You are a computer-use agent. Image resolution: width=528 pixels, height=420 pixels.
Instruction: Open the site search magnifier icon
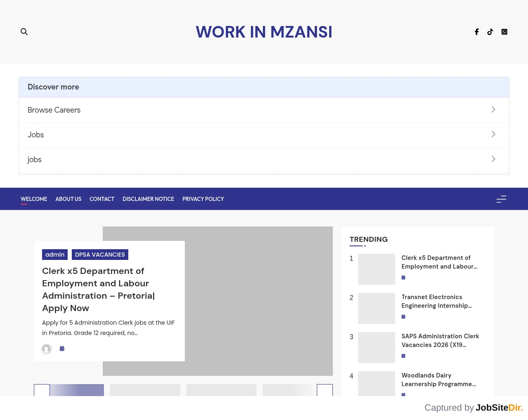[x=24, y=32]
